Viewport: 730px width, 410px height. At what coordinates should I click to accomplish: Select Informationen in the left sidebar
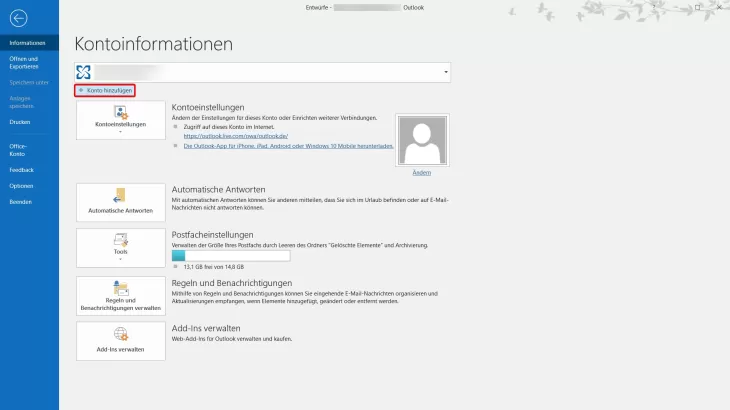28,44
